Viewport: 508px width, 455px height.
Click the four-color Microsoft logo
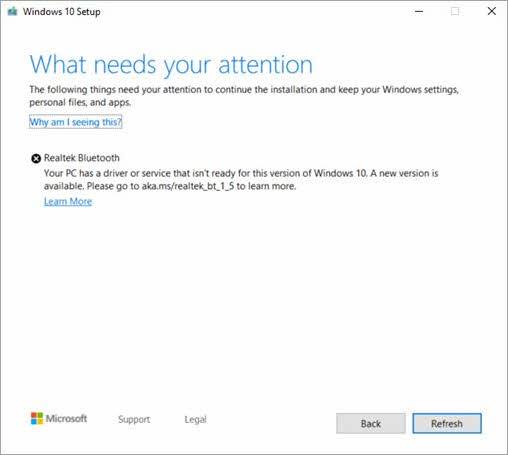click(37, 418)
